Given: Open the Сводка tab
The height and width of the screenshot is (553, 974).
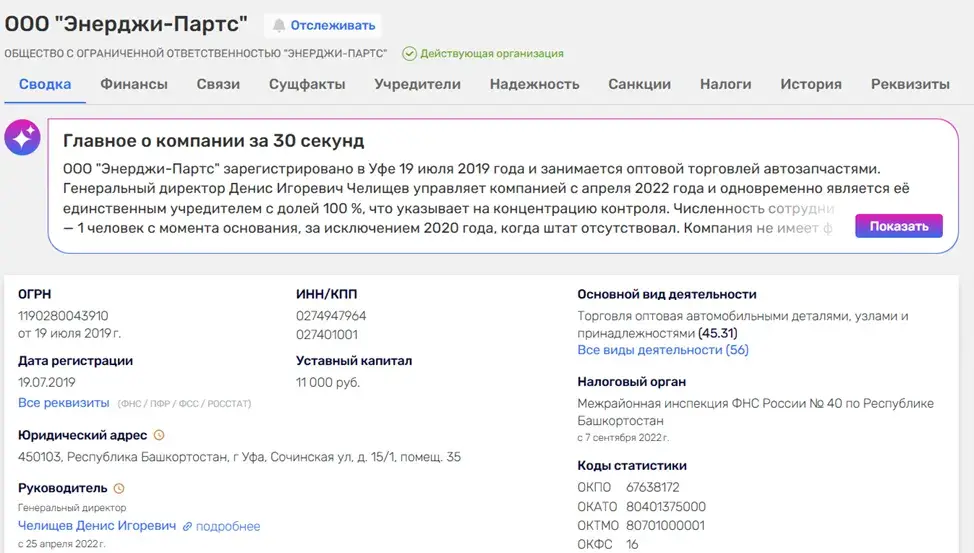Looking at the screenshot, I should (x=45, y=84).
